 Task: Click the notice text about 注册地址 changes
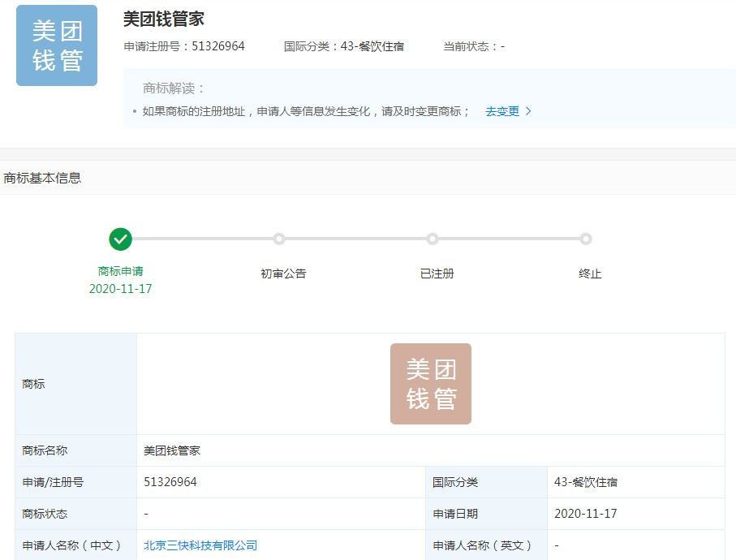[306, 111]
